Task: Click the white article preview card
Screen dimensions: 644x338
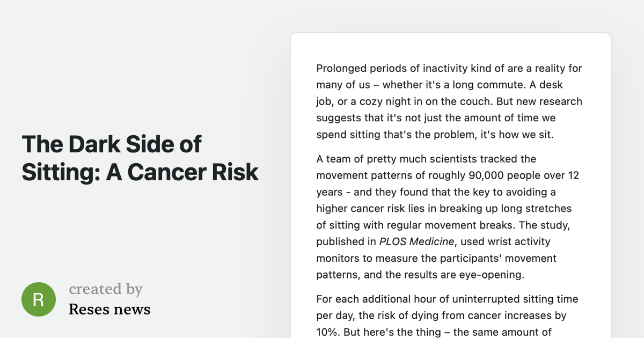Action: click(x=451, y=186)
